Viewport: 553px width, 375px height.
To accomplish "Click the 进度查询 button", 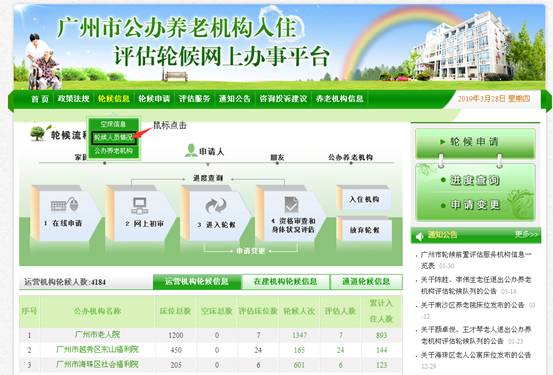I will tap(475, 180).
